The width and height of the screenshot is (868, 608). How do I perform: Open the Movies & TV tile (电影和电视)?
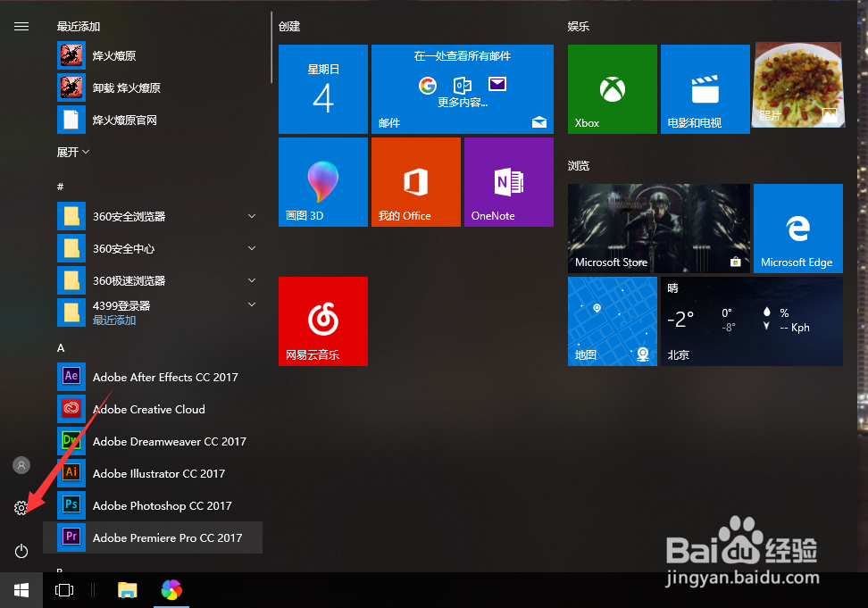tap(705, 89)
